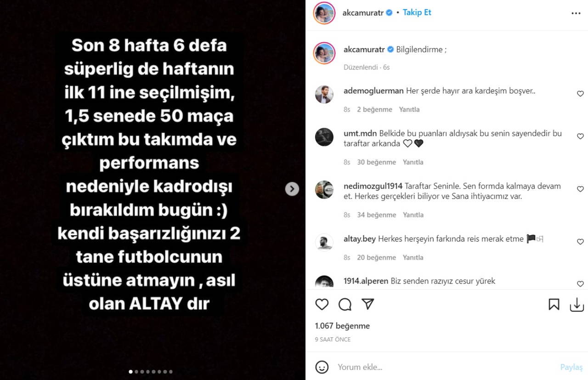
Task: Submit comment with Paylaş button
Action: pos(571,367)
